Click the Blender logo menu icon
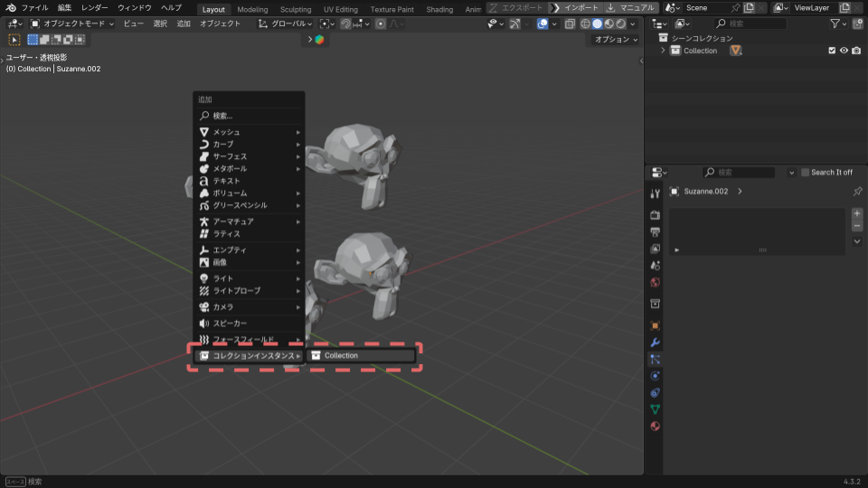Screen dimensions: 868x488 click(11, 8)
